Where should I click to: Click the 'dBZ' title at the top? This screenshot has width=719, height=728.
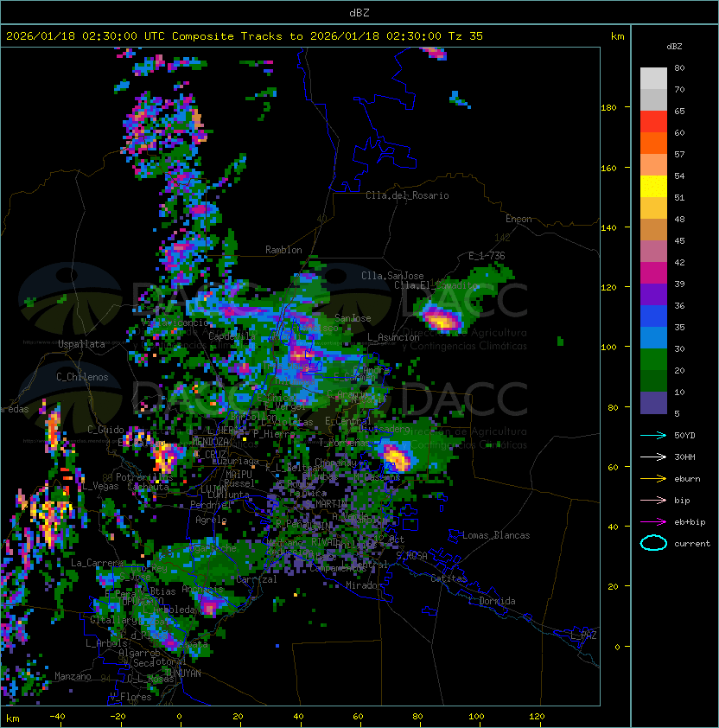click(359, 12)
